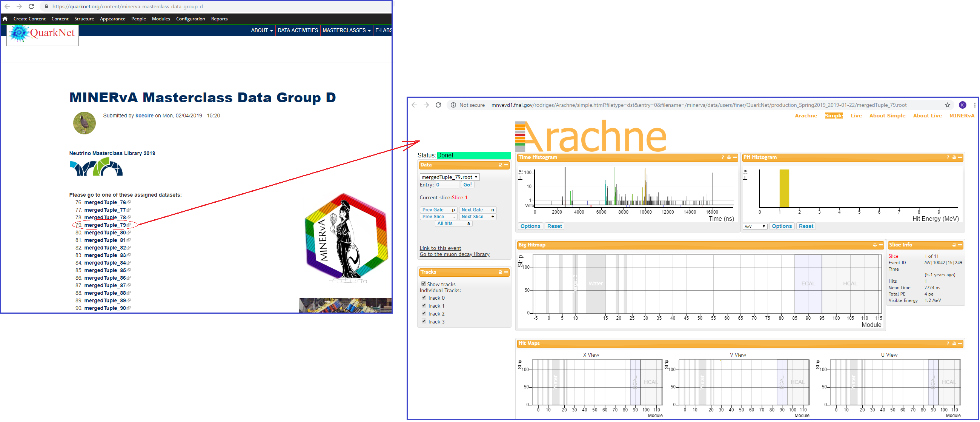The height and width of the screenshot is (422, 980).
Task: Collapse the Hit Maps panel
Action: [x=960, y=343]
